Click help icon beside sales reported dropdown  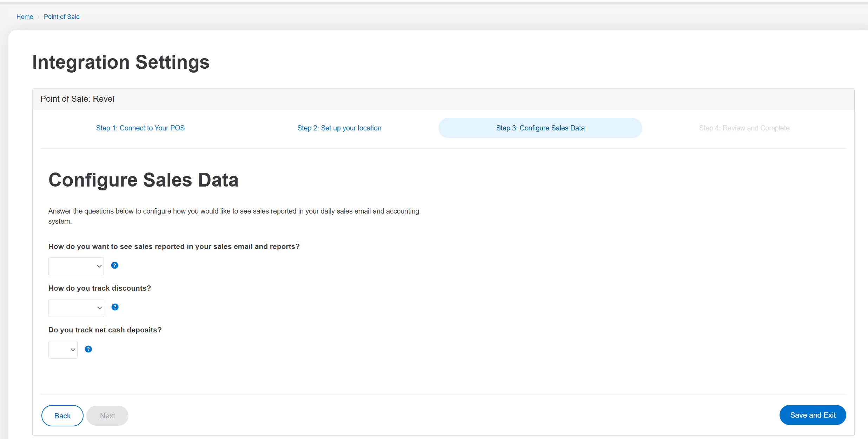tap(114, 265)
